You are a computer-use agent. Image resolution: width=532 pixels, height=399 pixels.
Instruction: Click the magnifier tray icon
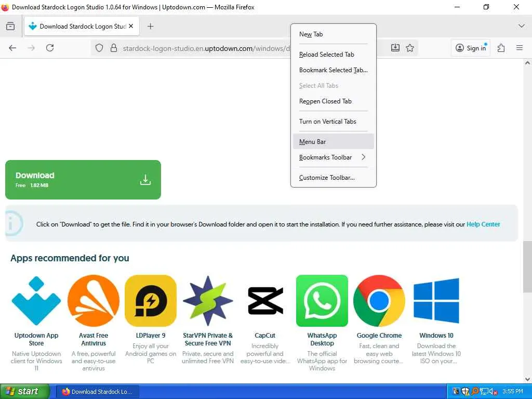point(475,392)
